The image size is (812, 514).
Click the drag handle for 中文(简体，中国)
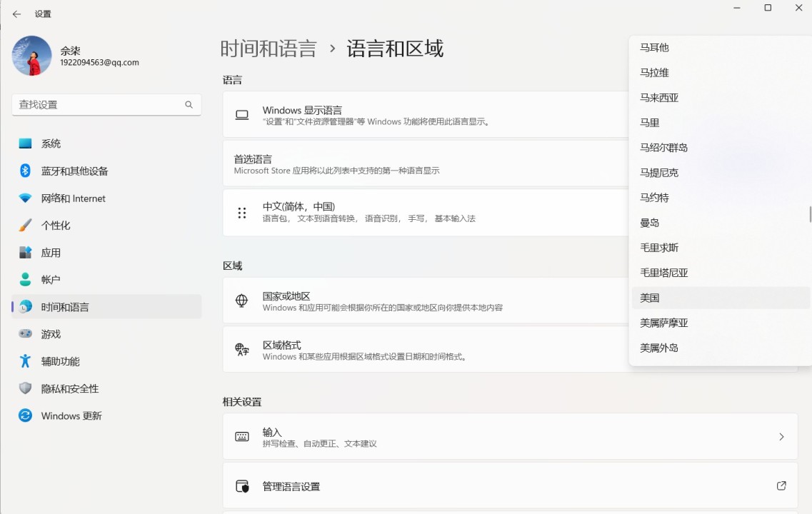coord(242,213)
